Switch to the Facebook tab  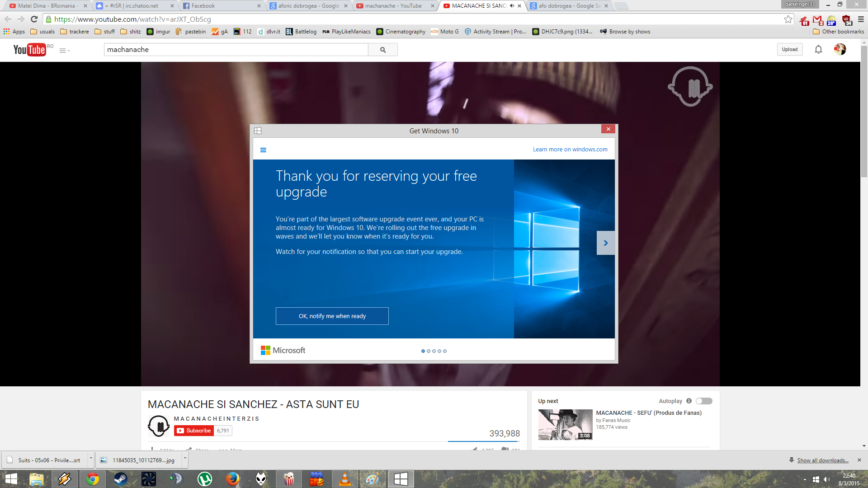point(222,6)
